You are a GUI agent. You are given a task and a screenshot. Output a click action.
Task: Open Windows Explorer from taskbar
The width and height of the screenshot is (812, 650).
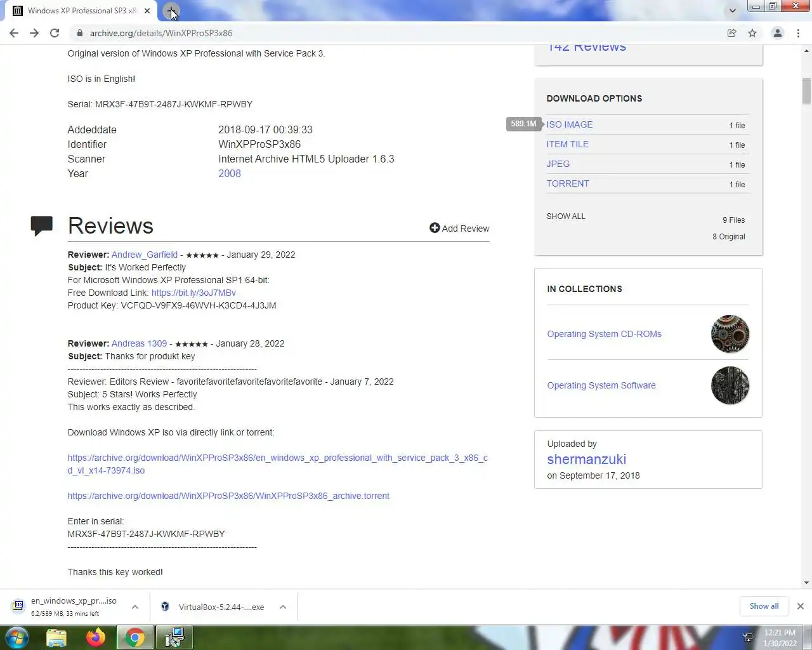(56, 637)
